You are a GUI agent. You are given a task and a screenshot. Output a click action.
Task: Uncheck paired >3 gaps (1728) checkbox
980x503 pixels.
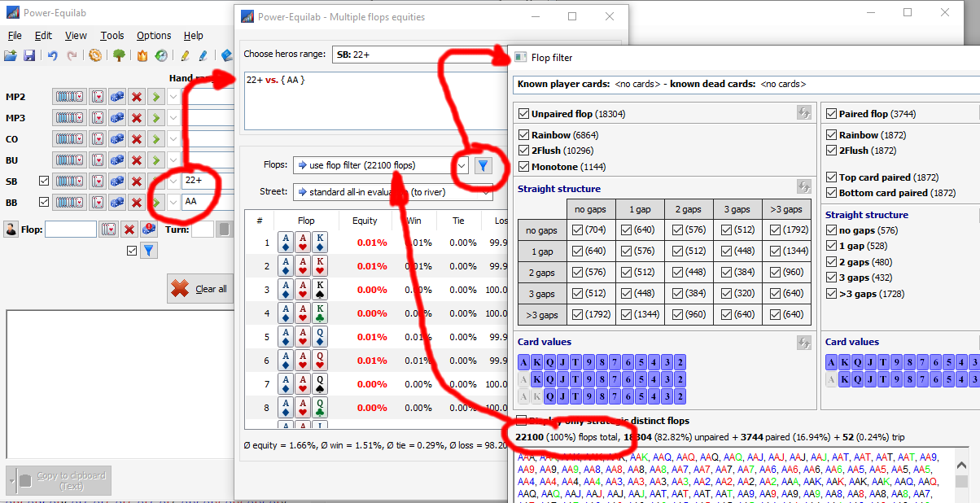click(x=831, y=294)
